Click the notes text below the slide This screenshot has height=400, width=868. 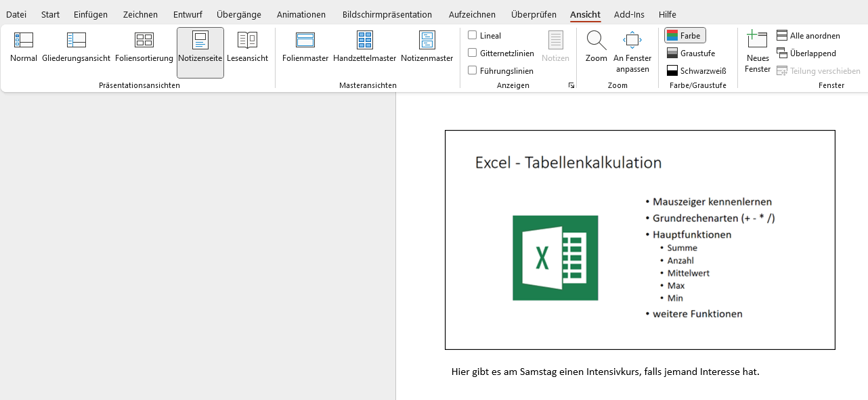coord(605,372)
